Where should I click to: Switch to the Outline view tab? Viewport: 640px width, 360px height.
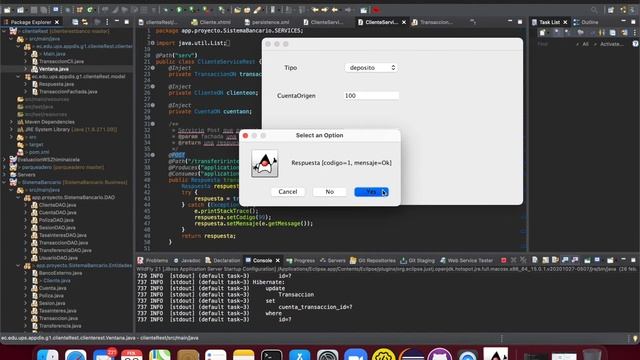pos(586,22)
